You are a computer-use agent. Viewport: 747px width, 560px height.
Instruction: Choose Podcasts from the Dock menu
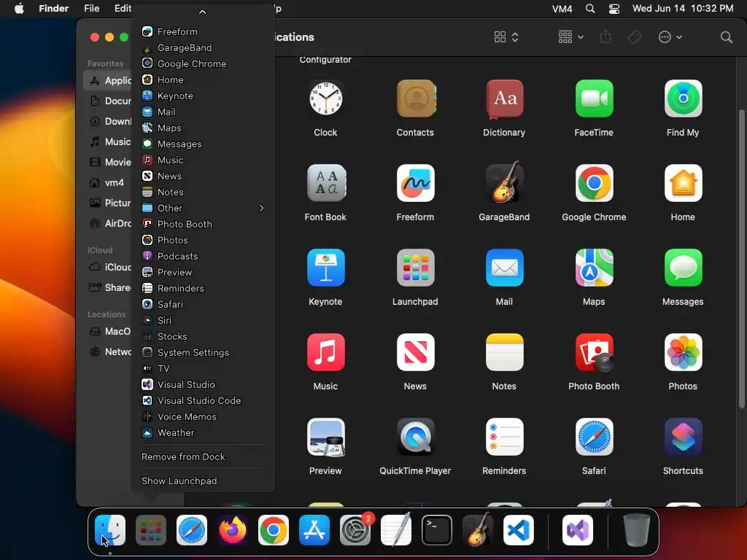204,256
